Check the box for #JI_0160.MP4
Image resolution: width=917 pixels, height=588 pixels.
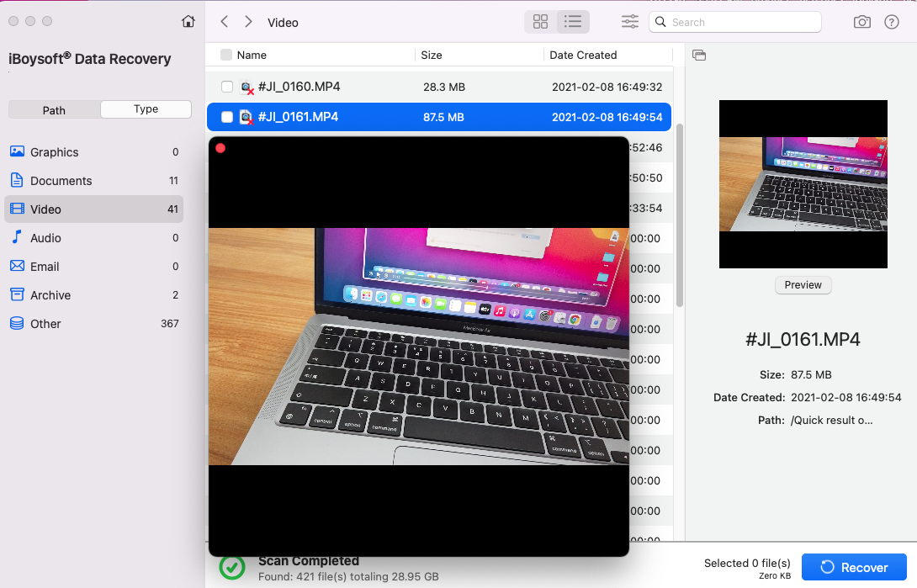(227, 87)
